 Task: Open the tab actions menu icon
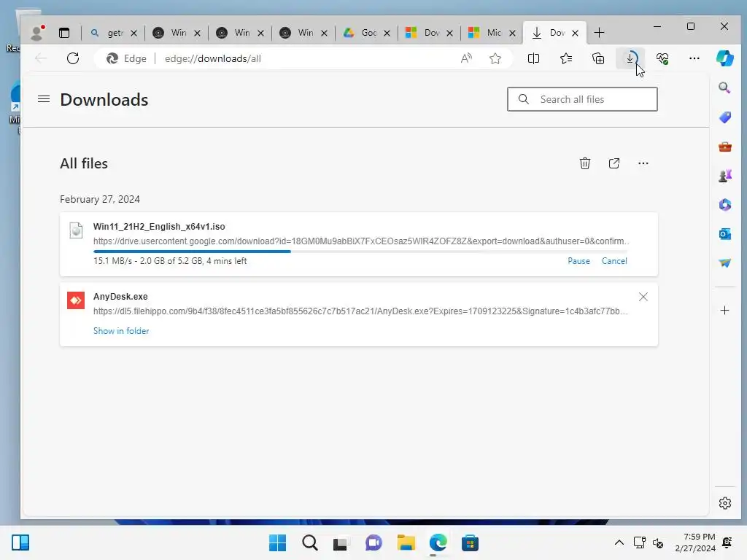pos(64,32)
